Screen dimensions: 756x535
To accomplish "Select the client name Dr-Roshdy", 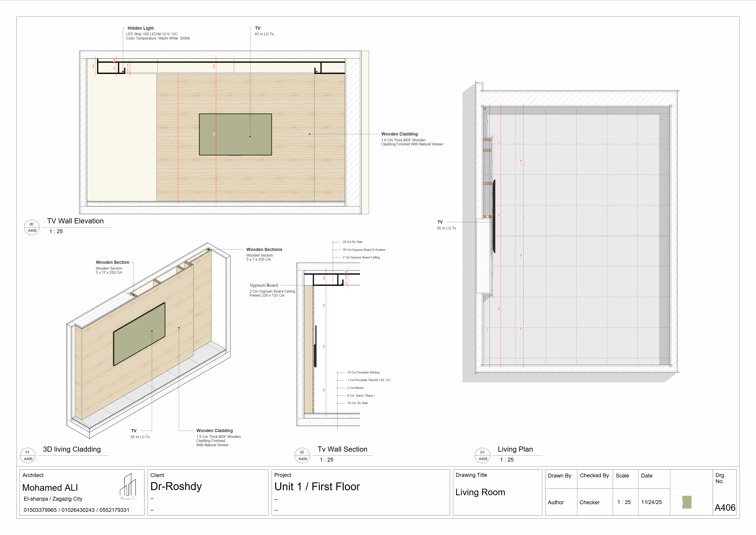I will pos(176,486).
